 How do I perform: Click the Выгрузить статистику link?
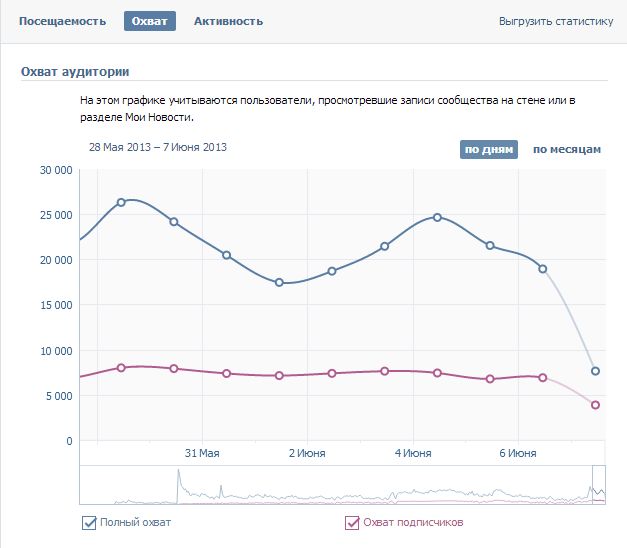[556, 21]
